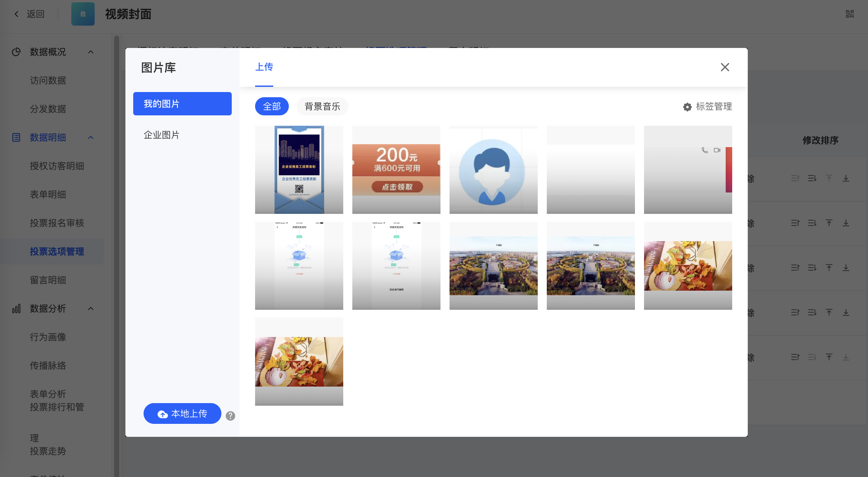Close the 图片库 dialog
The width and height of the screenshot is (868, 477).
(x=725, y=67)
